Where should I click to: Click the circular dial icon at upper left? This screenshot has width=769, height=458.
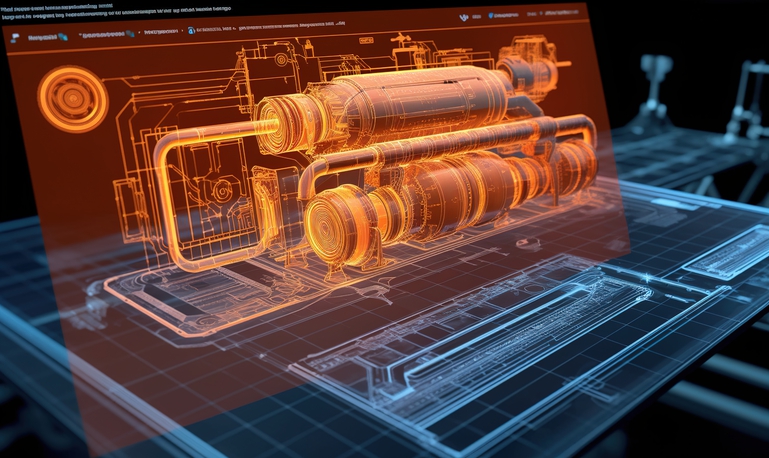click(72, 99)
